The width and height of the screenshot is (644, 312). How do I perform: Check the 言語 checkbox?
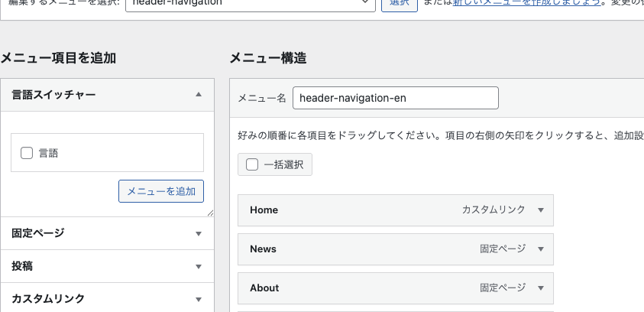pyautogui.click(x=27, y=153)
